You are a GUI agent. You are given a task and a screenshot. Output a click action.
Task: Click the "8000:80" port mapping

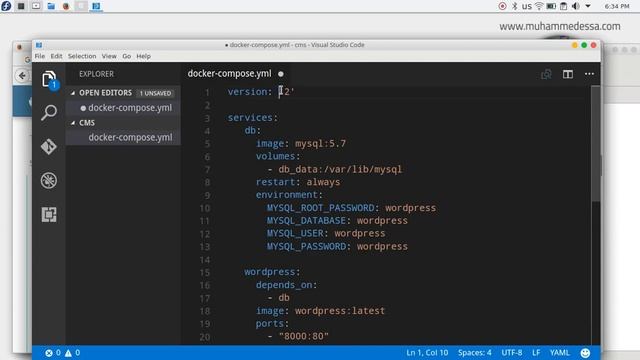coord(304,336)
